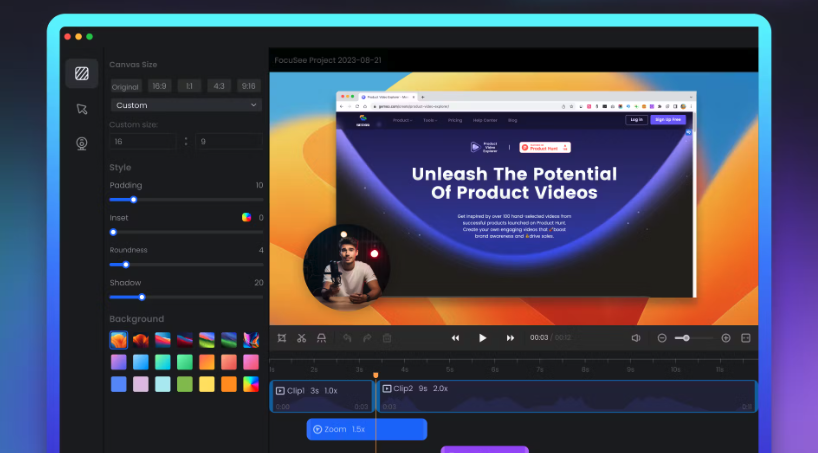The image size is (818, 453).
Task: Choose the light blue gradient swatch
Action: pos(141,362)
